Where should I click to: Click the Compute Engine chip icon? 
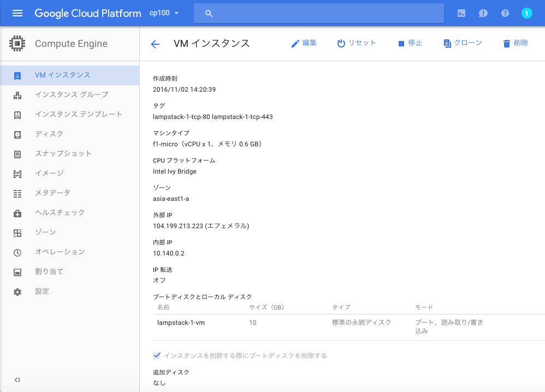click(17, 43)
